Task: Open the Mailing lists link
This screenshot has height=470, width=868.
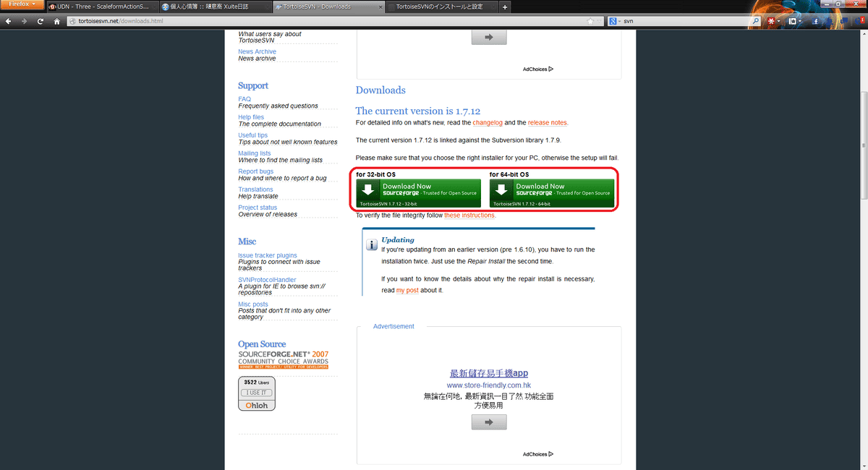Action: pos(255,153)
